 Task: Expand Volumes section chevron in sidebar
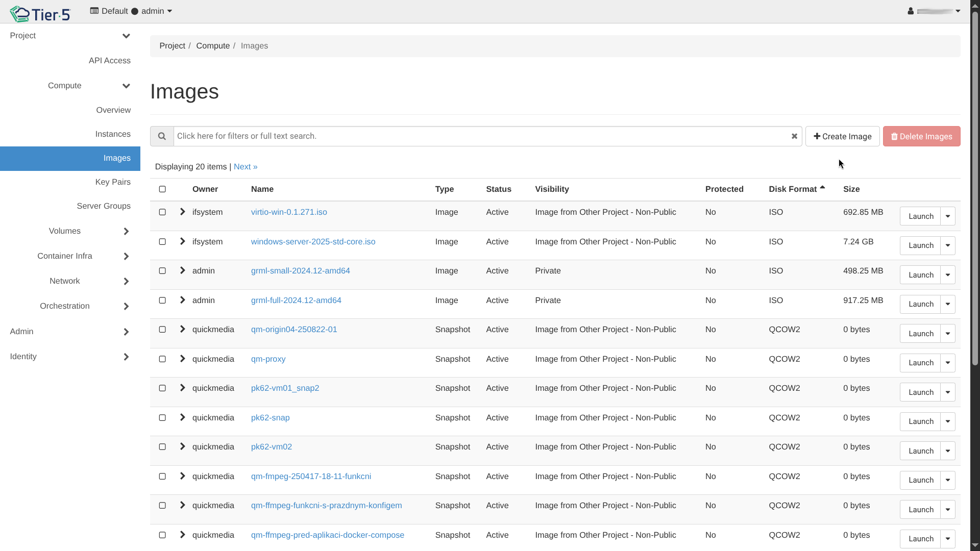coord(126,231)
